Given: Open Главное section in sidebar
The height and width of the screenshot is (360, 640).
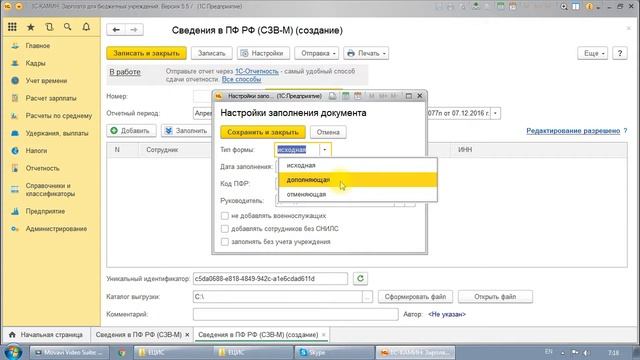Looking at the screenshot, I should coord(38,46).
